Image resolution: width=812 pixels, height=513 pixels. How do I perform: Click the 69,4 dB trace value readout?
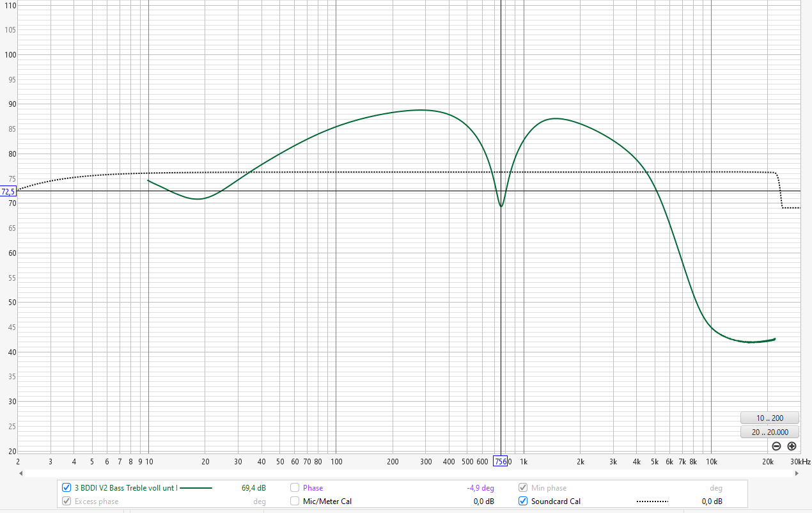click(253, 488)
